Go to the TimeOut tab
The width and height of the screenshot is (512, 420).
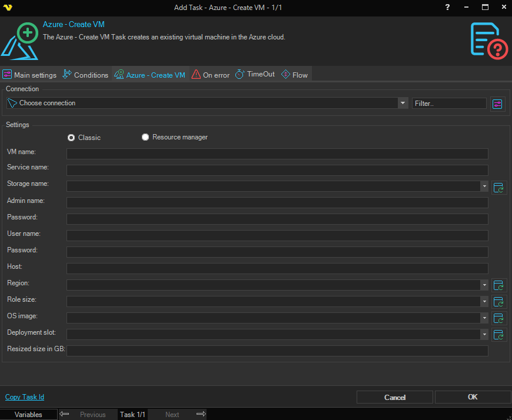(x=255, y=75)
